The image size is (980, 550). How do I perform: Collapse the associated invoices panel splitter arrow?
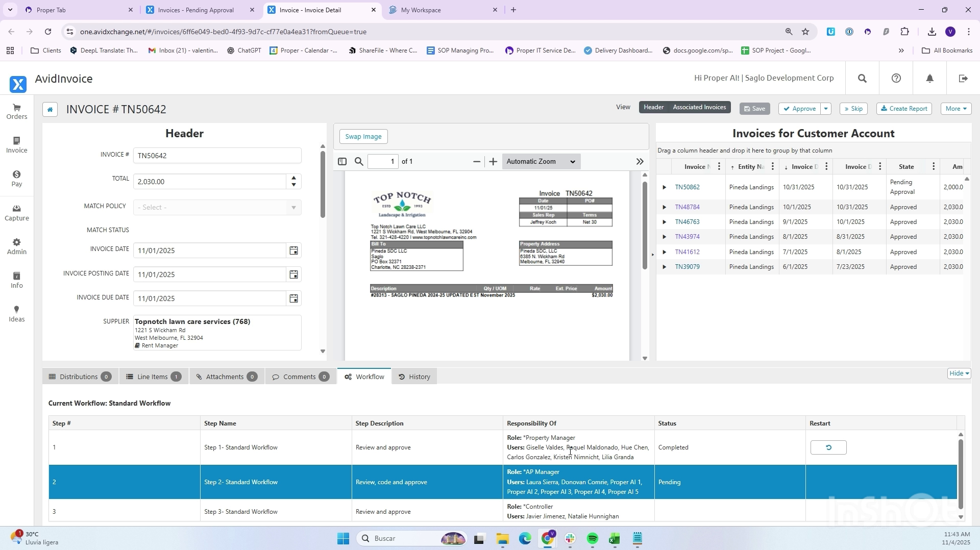(x=652, y=255)
